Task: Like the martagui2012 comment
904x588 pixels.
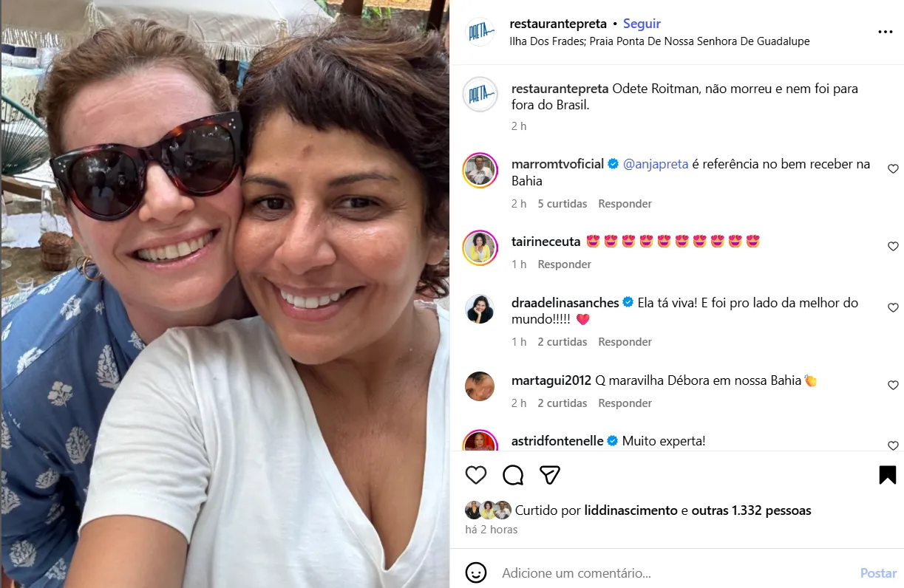Action: [x=893, y=386]
